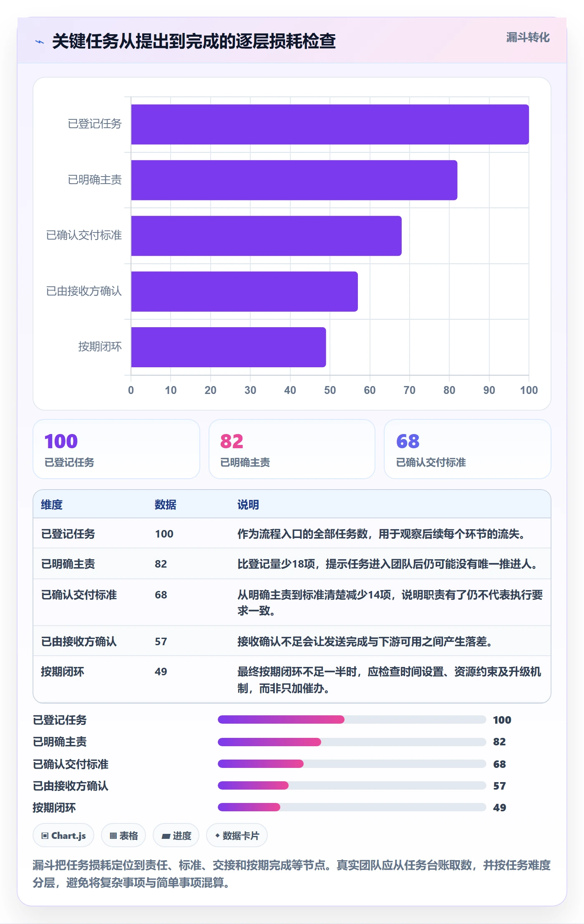
Task: Click the 数据卡片 tag chip
Action: coord(237,836)
